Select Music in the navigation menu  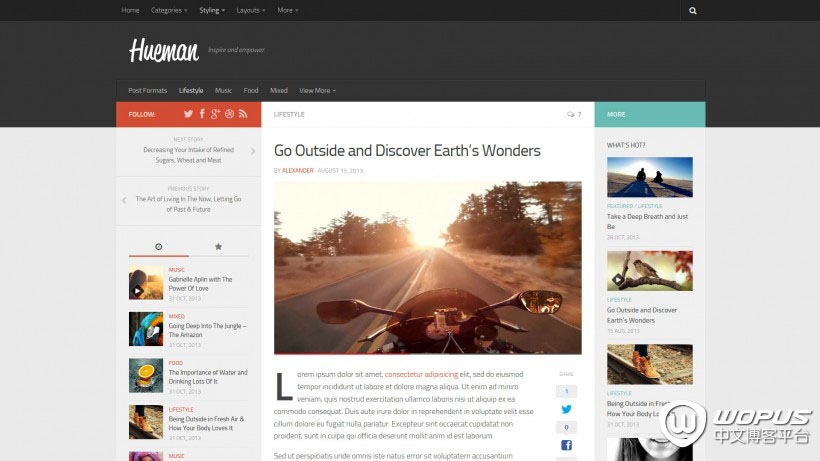[223, 90]
